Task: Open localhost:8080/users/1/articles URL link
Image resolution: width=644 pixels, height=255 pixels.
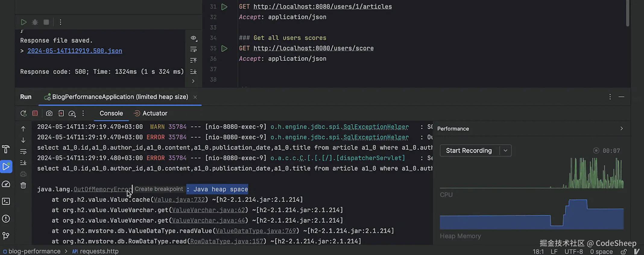Action: click(x=323, y=7)
